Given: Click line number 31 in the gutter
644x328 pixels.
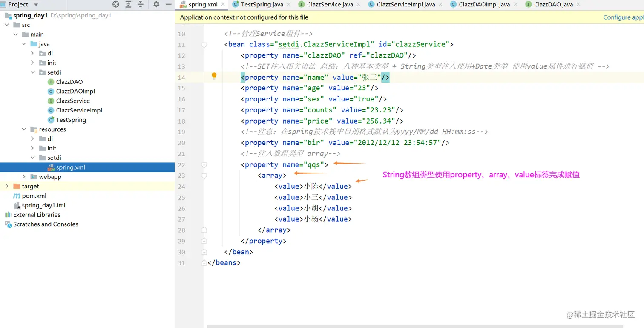Looking at the screenshot, I should (x=181, y=263).
